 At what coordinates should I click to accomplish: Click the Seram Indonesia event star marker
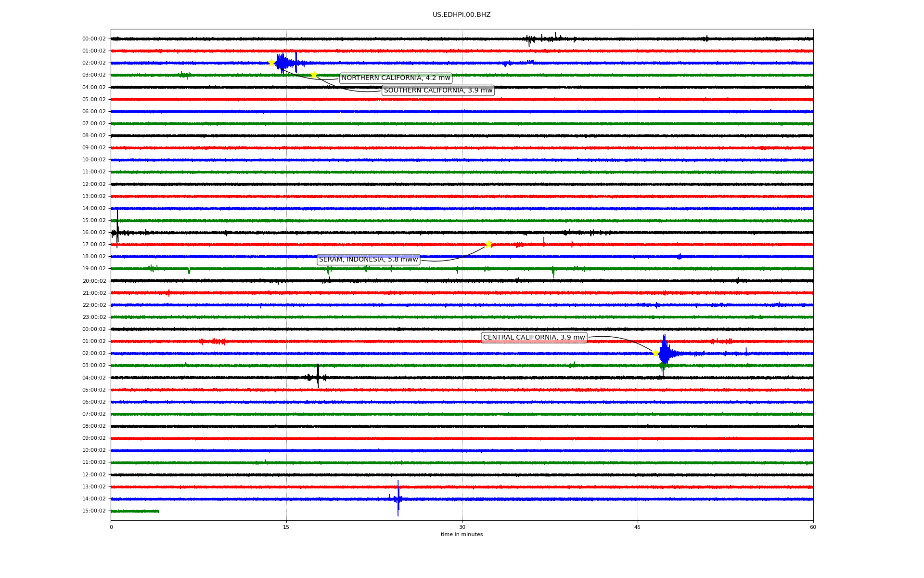488,244
